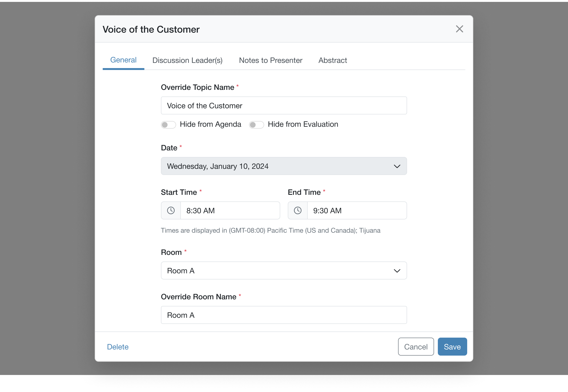Open the Notes to Presenter tab

point(271,61)
